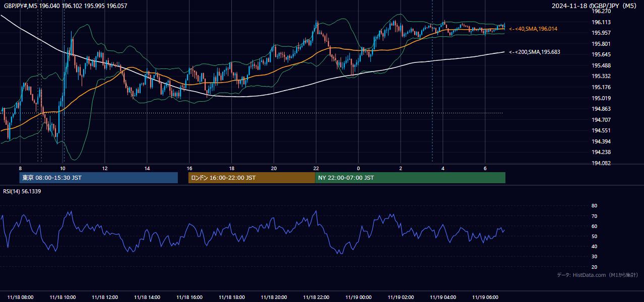Click price level 195.801 on the axis
Image resolution: width=644 pixels, height=302 pixels.
coord(601,44)
